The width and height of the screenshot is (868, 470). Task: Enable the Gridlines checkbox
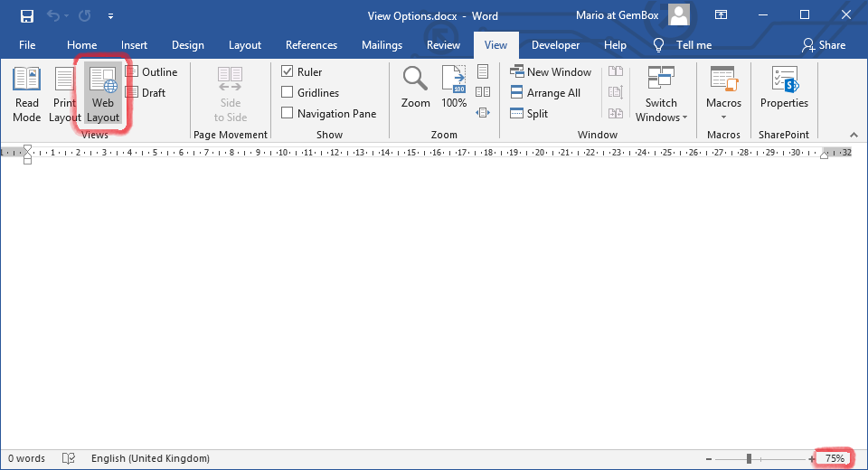click(x=288, y=93)
